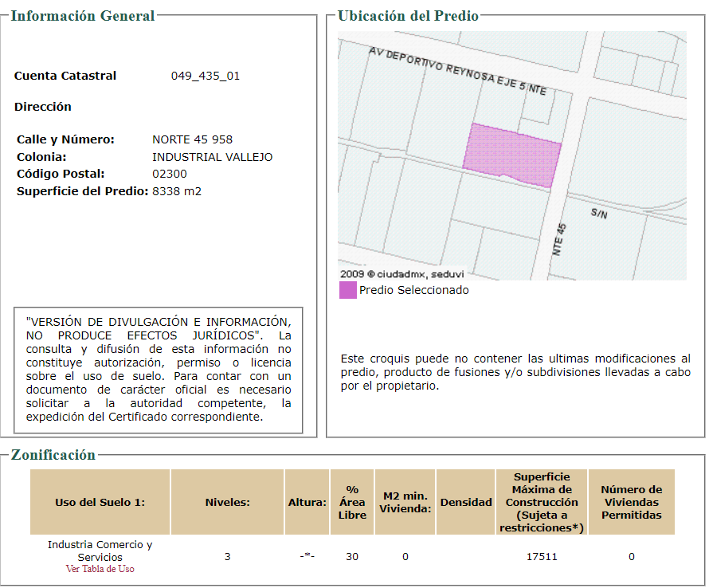Screen dimensions: 709x588
Task: Click the legal disclaimer notice box
Action: (x=159, y=370)
